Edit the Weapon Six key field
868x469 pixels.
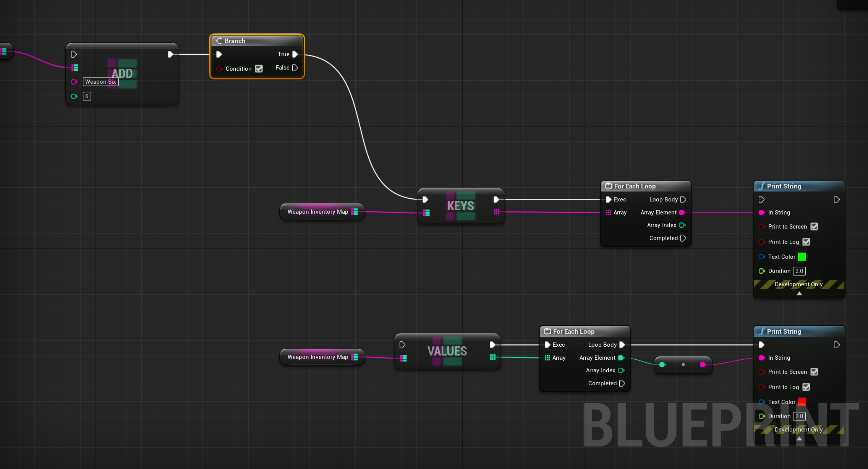coord(100,82)
